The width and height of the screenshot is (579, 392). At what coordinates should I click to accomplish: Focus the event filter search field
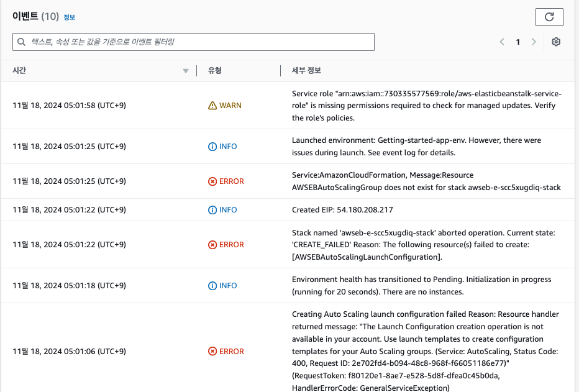pos(193,42)
